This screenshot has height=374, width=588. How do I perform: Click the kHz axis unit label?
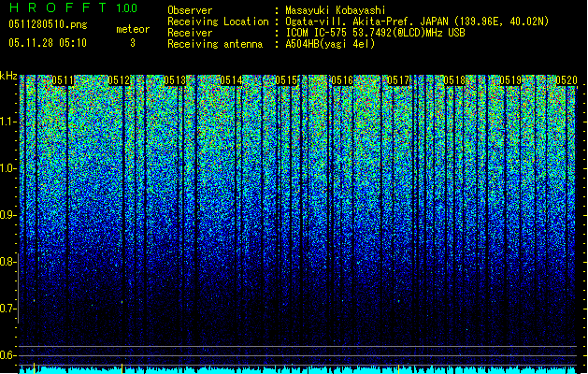point(8,76)
